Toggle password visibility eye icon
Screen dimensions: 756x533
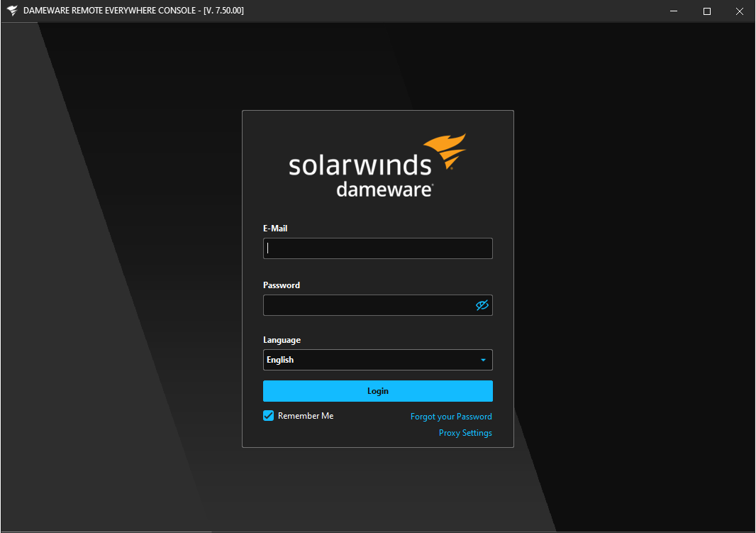482,305
